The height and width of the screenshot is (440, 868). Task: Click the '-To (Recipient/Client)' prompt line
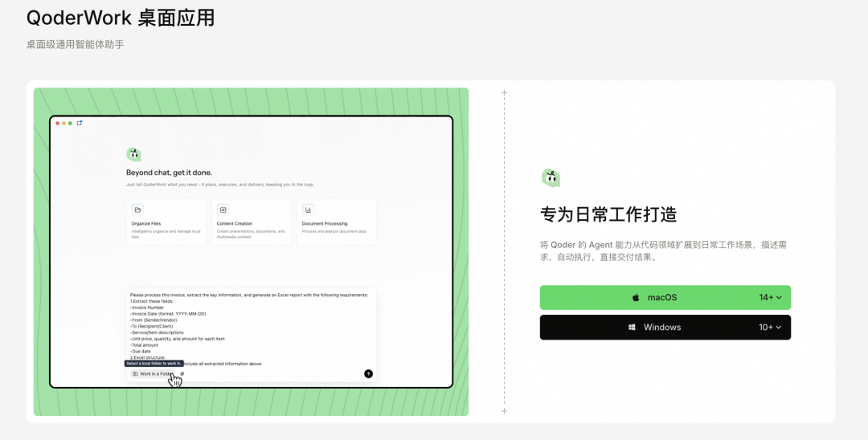pos(151,326)
